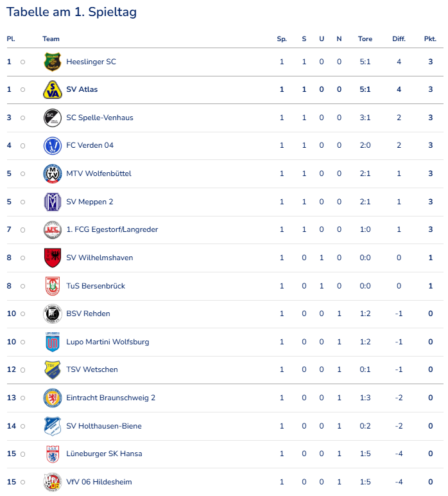
Task: Click the MTV Wolfenbüttel round badge
Action: 53,173
